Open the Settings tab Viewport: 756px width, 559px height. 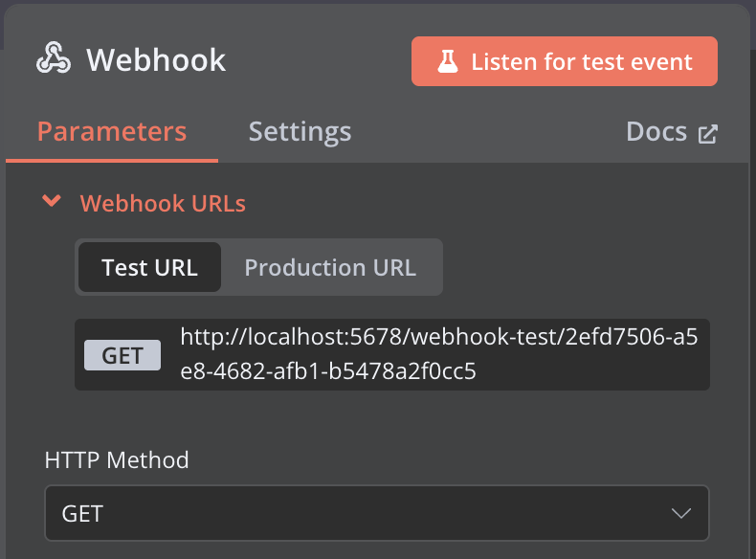pos(300,132)
